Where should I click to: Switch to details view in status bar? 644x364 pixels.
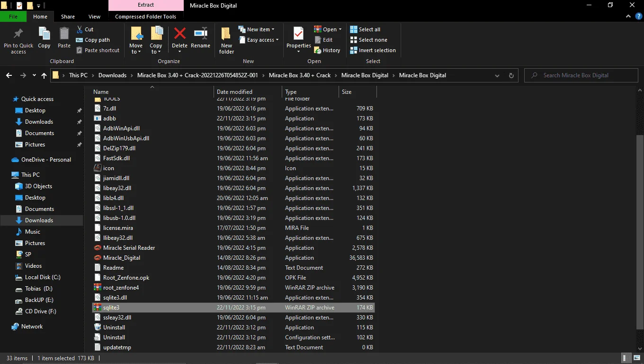click(626, 358)
